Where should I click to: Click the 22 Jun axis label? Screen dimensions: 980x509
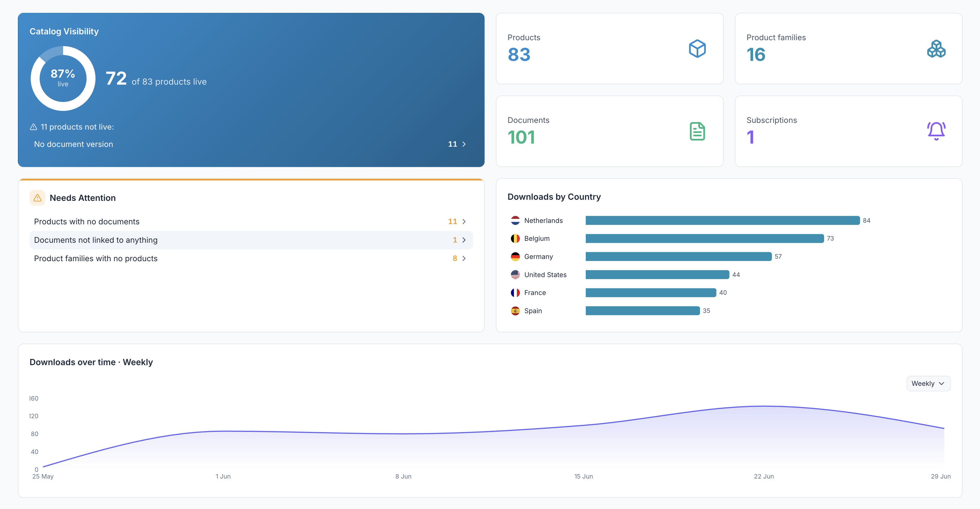[764, 476]
